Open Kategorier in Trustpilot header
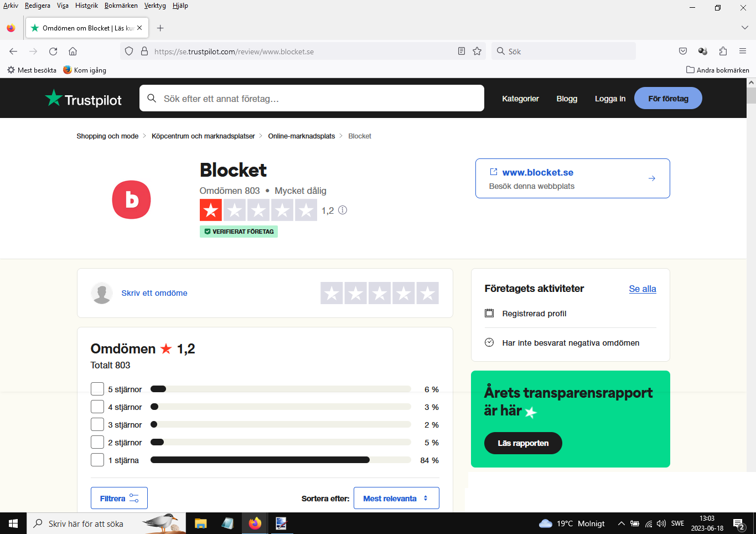The width and height of the screenshot is (756, 534). [x=520, y=99]
